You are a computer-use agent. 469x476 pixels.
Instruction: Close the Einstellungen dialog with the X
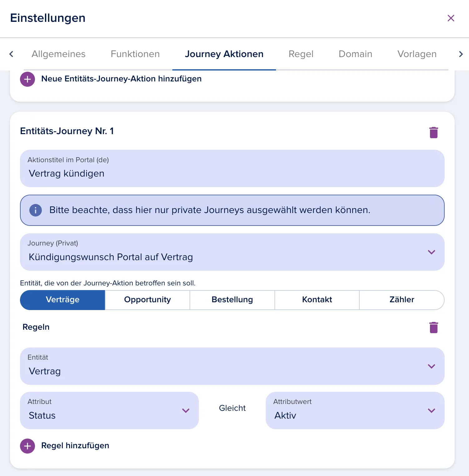tap(451, 18)
